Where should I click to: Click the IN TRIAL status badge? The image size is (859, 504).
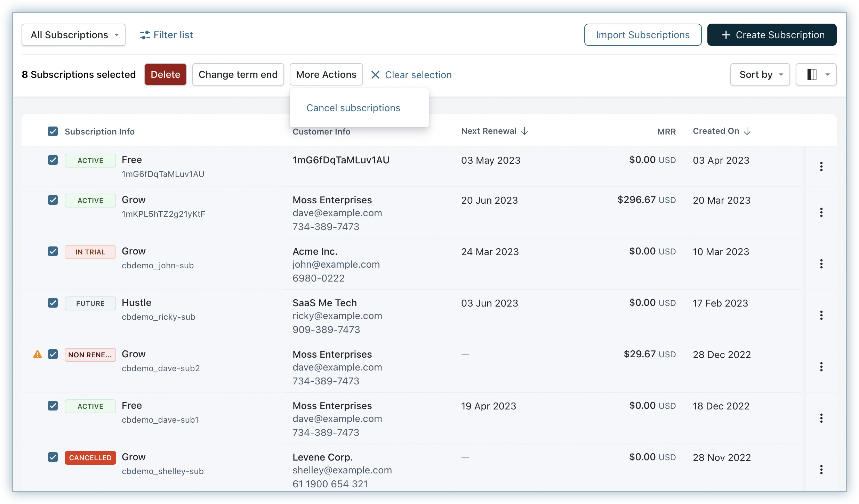pos(90,252)
